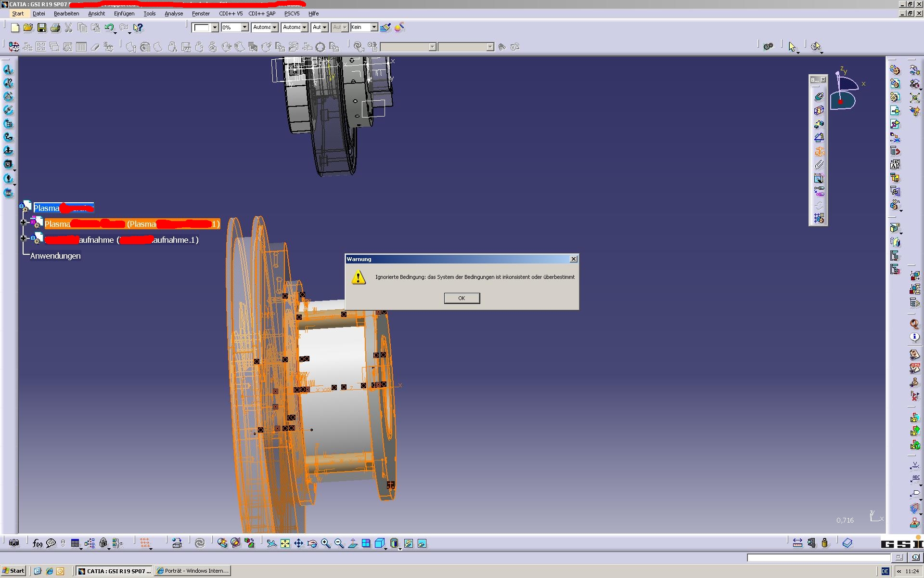Viewport: 924px width, 578px height.
Task: Click the DE language indicator in tray
Action: 885,571
